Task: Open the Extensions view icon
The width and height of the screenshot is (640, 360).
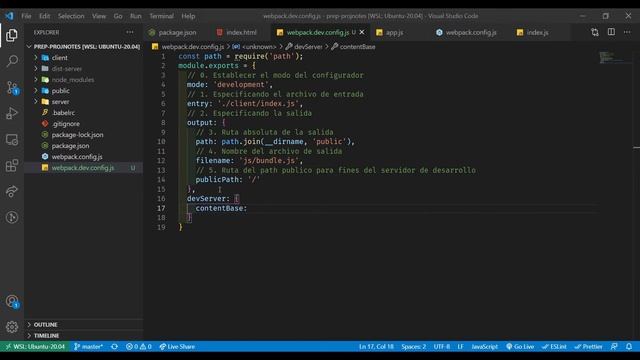Action: [12, 166]
